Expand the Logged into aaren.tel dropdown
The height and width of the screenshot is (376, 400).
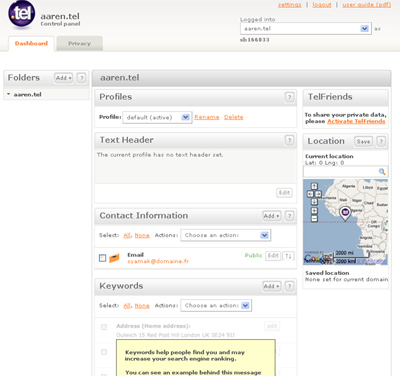tap(306, 29)
